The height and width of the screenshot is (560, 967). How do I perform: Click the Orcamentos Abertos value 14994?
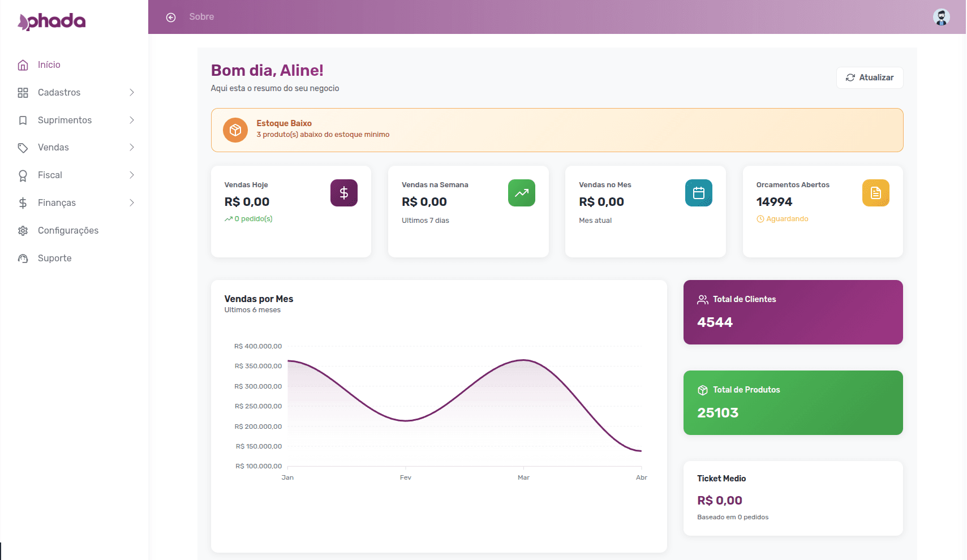pos(774,202)
